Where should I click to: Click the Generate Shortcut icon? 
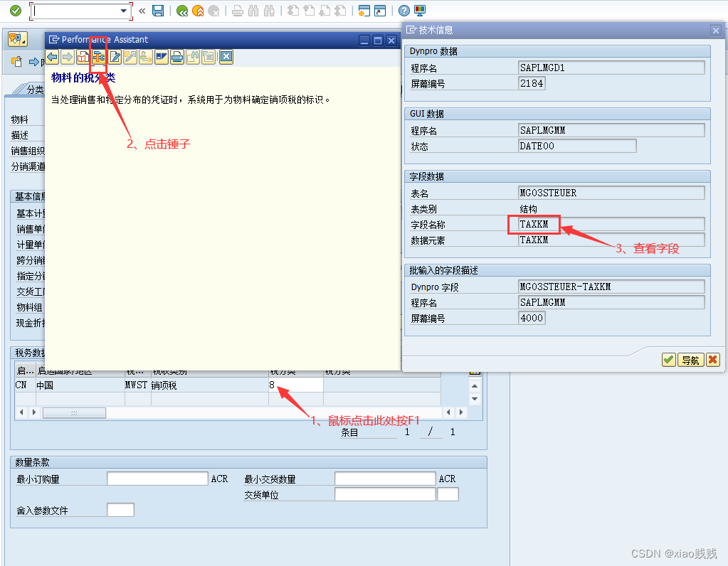tap(380, 11)
